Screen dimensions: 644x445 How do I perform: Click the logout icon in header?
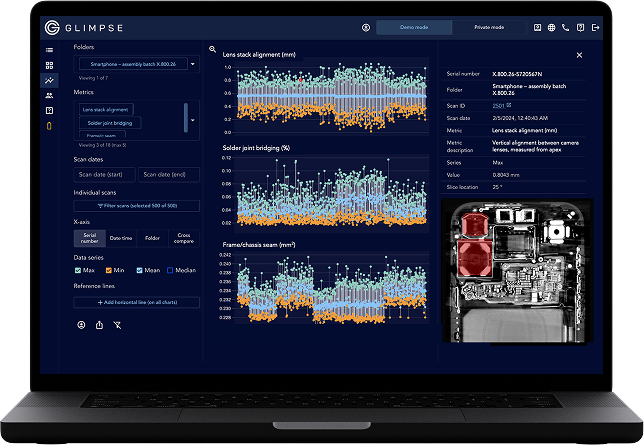595,28
